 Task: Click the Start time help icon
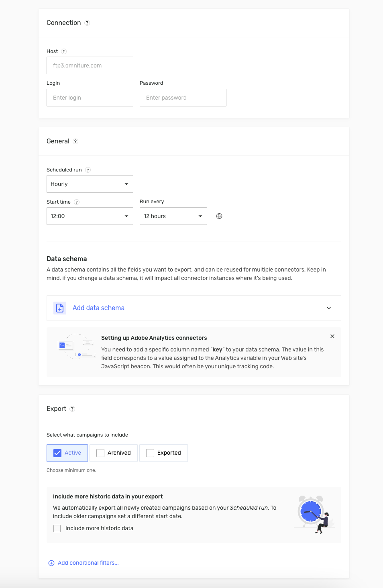click(76, 202)
